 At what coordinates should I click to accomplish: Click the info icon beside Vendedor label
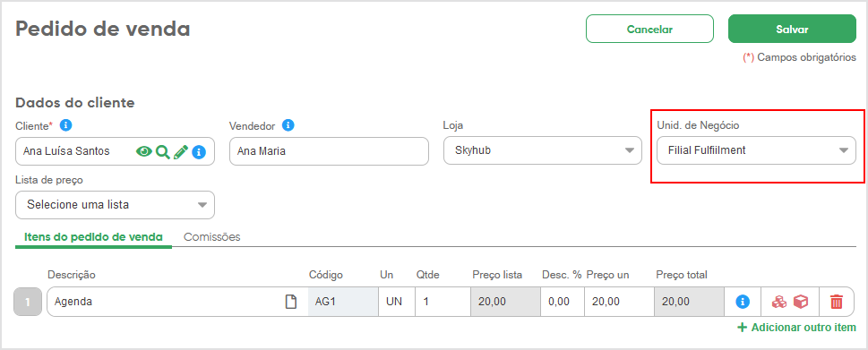[x=288, y=125]
